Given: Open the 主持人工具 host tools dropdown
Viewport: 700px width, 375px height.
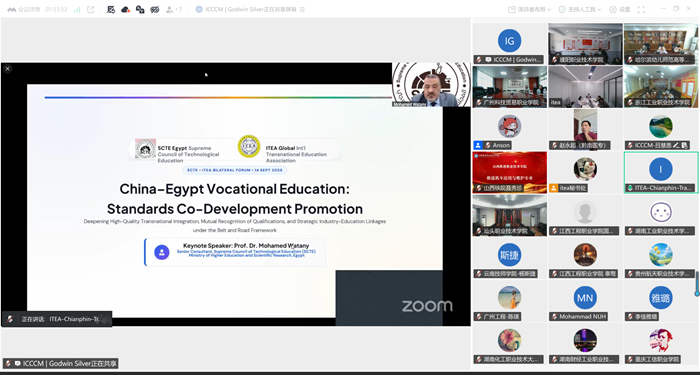Looking at the screenshot, I should tap(580, 9).
